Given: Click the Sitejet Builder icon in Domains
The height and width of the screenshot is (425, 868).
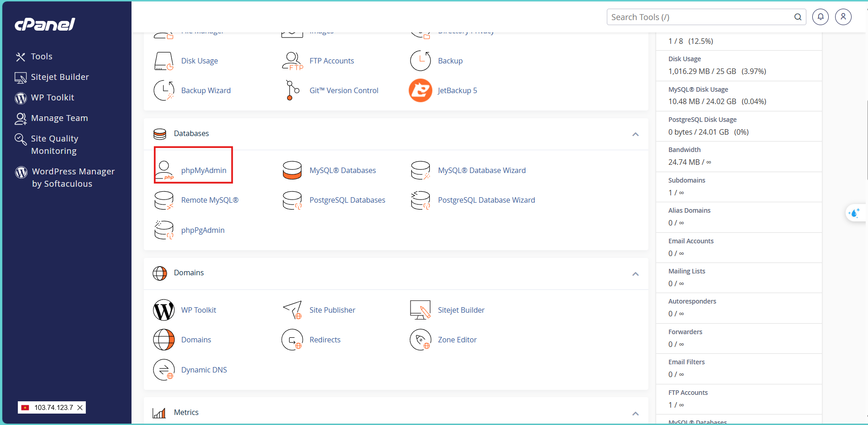Looking at the screenshot, I should pyautogui.click(x=421, y=310).
